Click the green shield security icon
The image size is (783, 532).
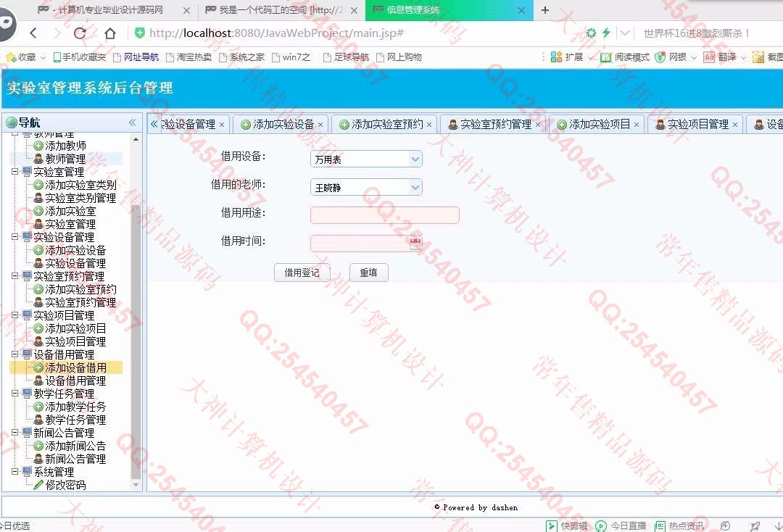(x=140, y=33)
